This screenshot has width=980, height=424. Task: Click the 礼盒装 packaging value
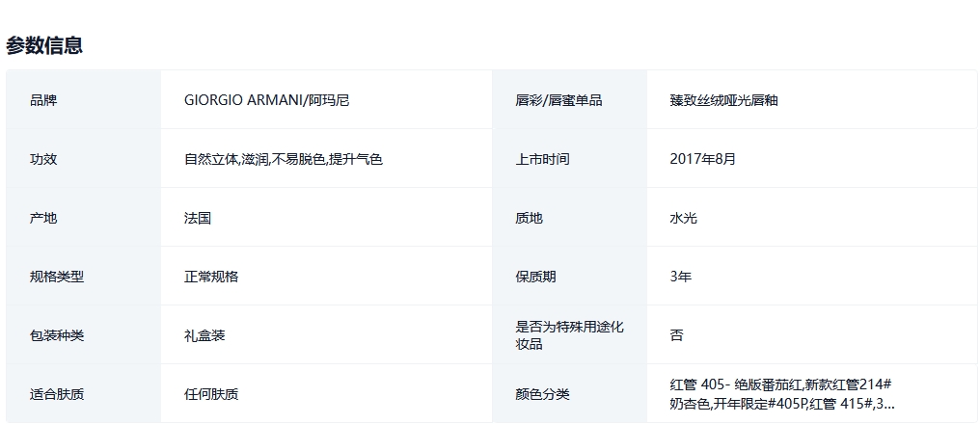tap(204, 335)
